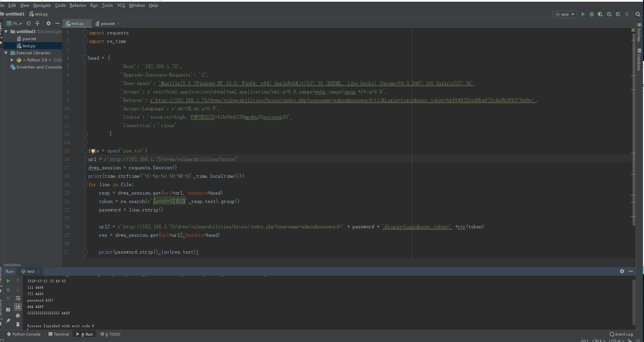
Task: Click the Stop square in Run panel
Action: 8,290
